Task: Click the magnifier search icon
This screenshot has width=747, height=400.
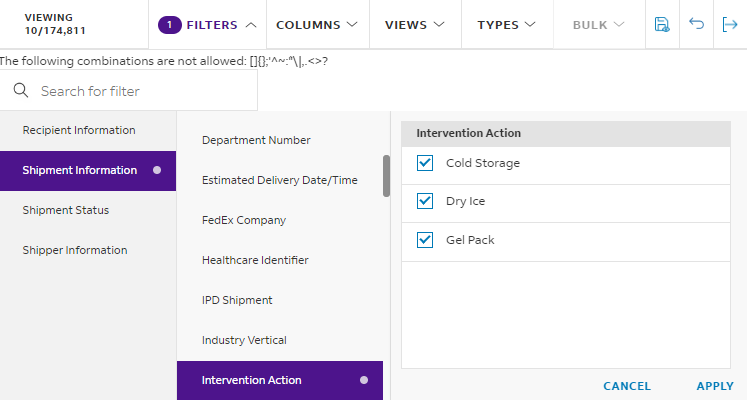Action: 20,90
